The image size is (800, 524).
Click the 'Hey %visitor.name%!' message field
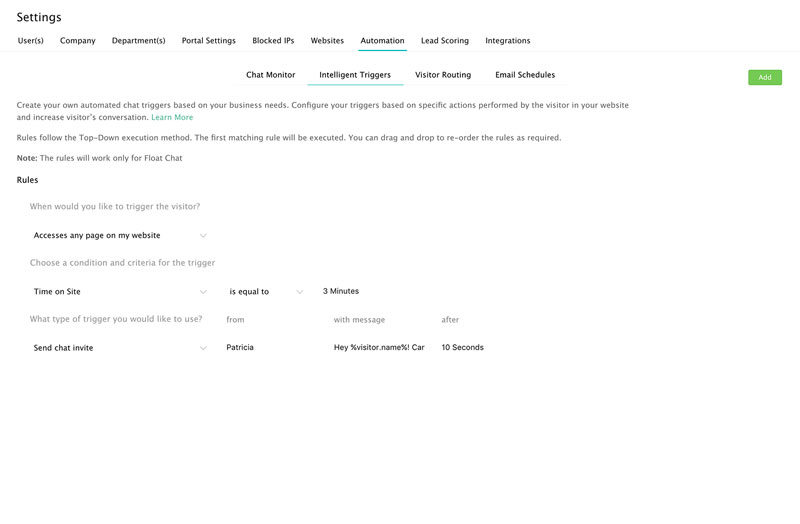(x=379, y=347)
